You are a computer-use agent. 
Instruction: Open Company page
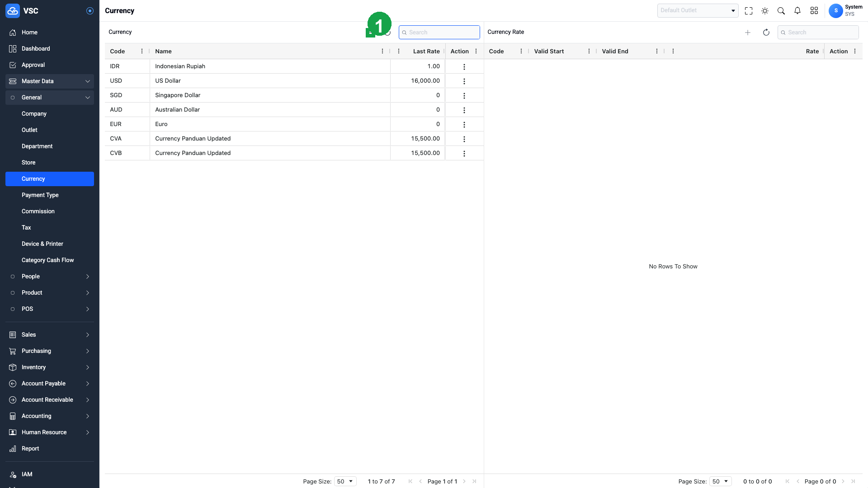click(50, 114)
